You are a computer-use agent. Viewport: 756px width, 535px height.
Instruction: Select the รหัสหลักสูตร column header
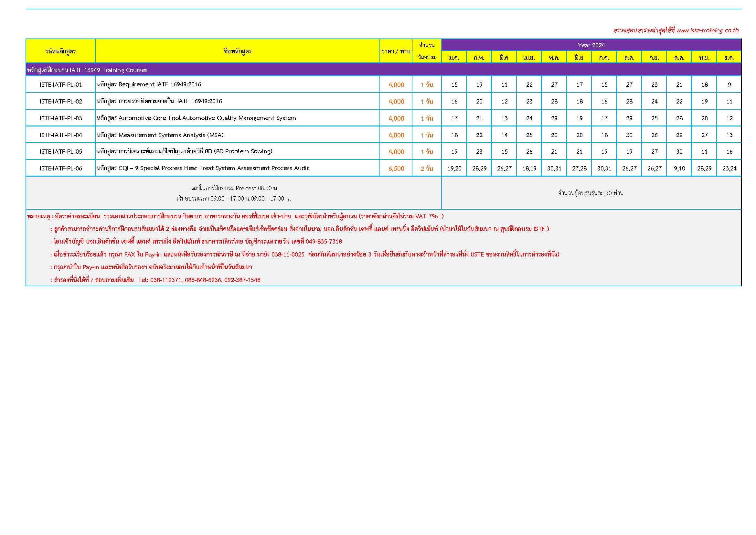[x=60, y=51]
